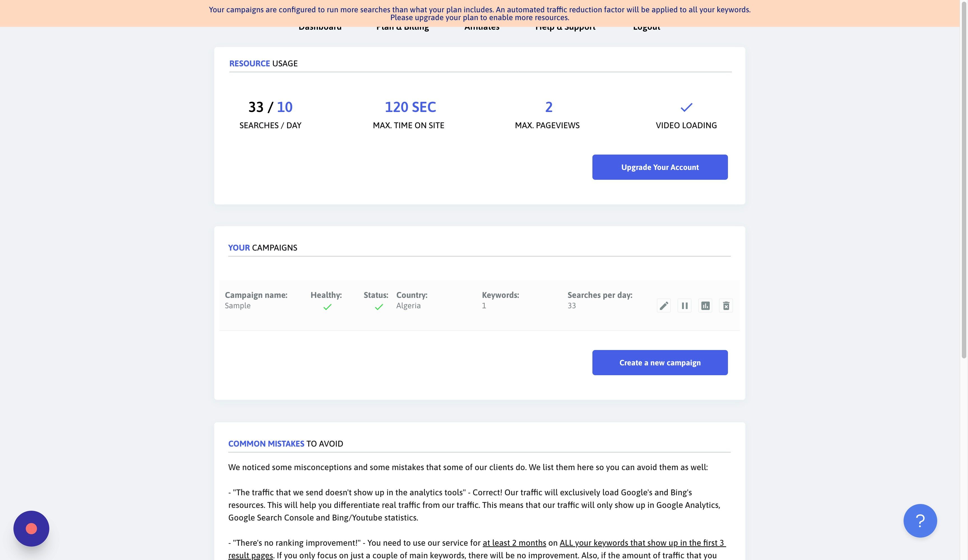Viewport: 968px width, 560px height.
Task: Open the edit pencil icon for Sample campaign
Action: coord(664,305)
